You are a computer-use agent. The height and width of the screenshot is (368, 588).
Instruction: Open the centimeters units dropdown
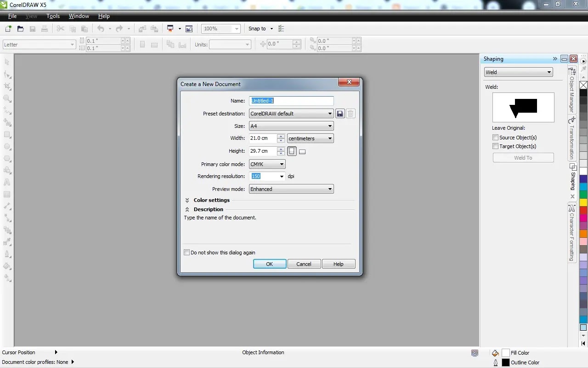pyautogui.click(x=311, y=138)
